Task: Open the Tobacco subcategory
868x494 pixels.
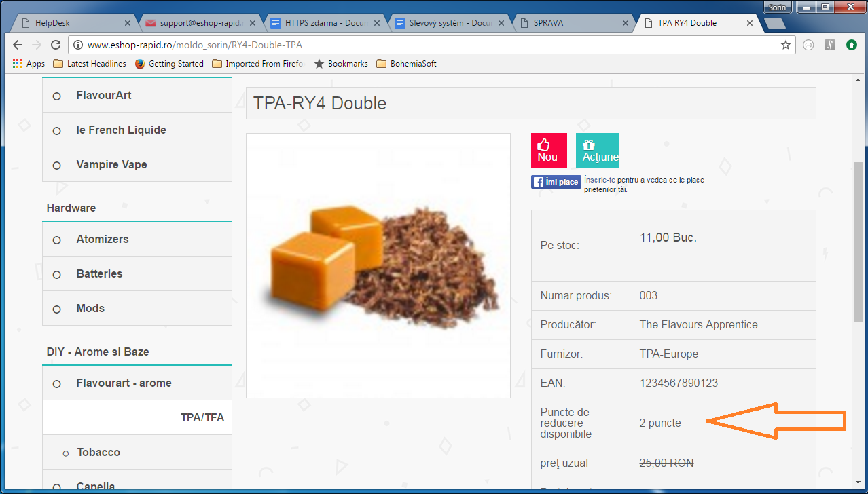Action: click(x=137, y=452)
